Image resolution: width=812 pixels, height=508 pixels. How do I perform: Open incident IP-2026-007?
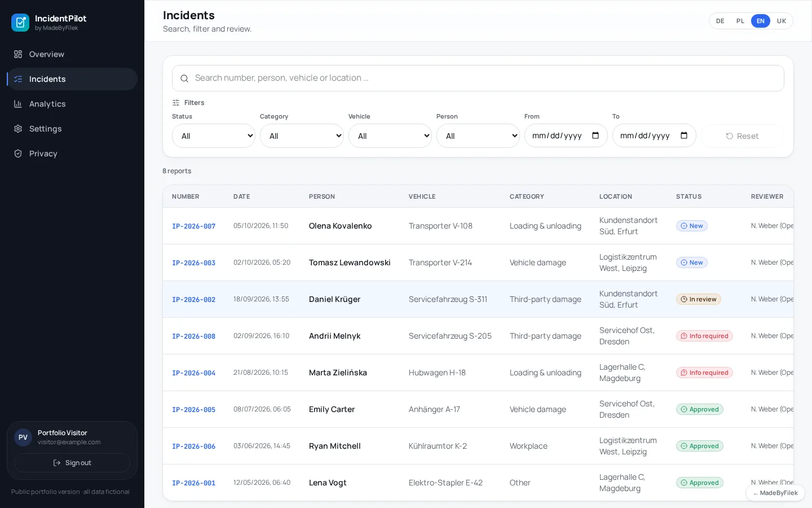point(193,226)
